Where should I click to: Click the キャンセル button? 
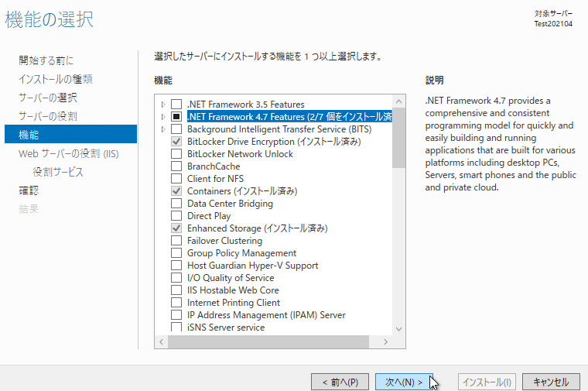551,382
